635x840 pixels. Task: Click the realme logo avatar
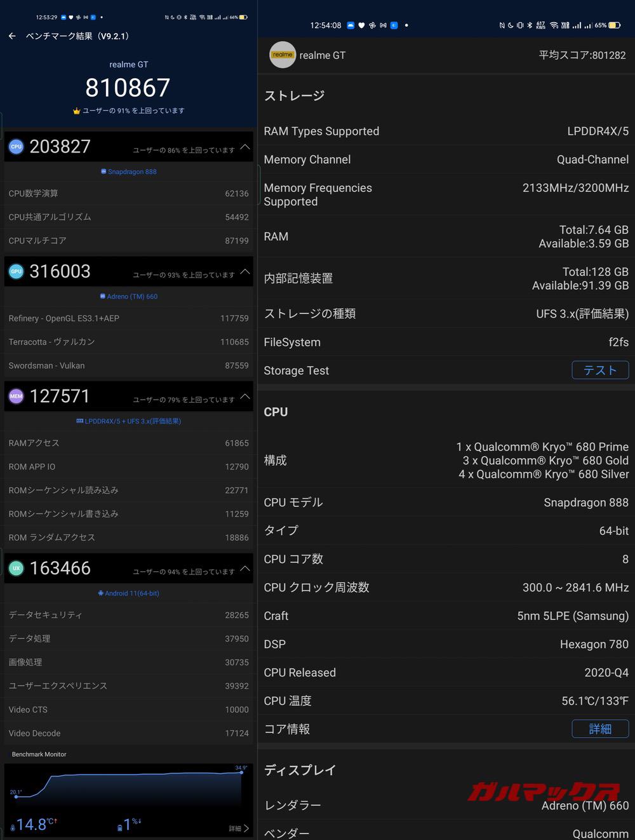pos(283,55)
